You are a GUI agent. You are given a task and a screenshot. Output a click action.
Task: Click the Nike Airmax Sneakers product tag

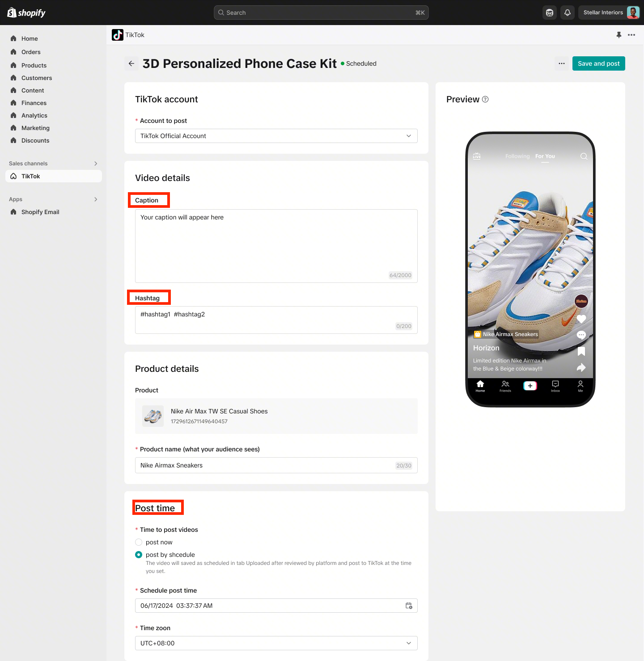coord(506,334)
